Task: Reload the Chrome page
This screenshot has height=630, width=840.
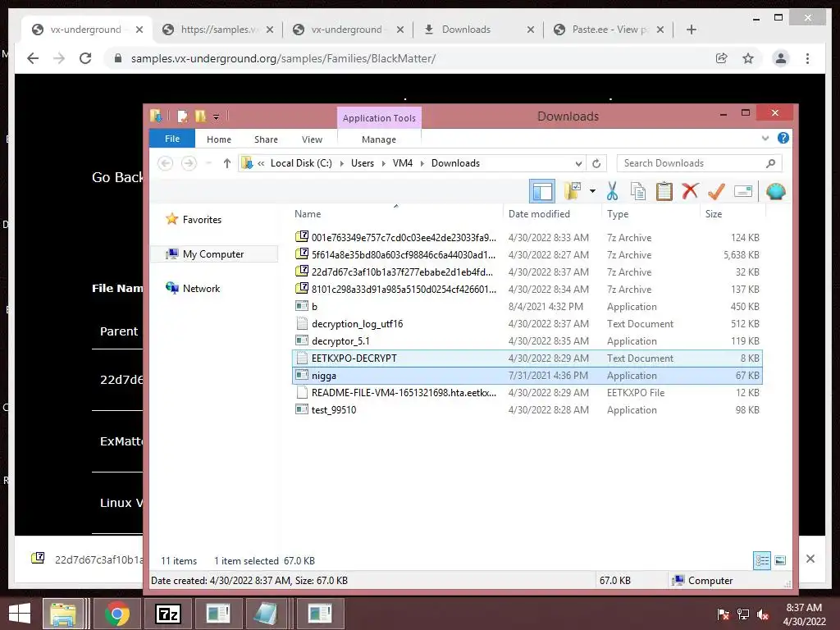Action: tap(84, 58)
